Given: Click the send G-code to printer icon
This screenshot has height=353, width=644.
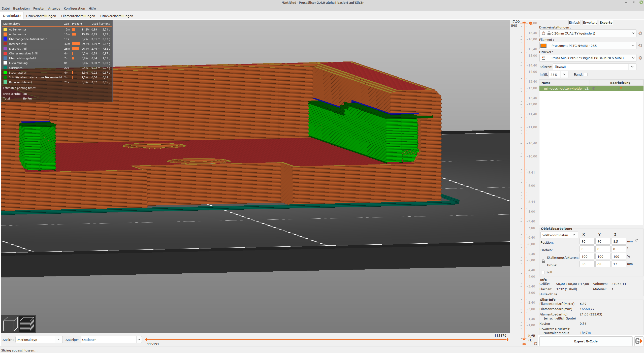Looking at the screenshot, I should point(639,341).
